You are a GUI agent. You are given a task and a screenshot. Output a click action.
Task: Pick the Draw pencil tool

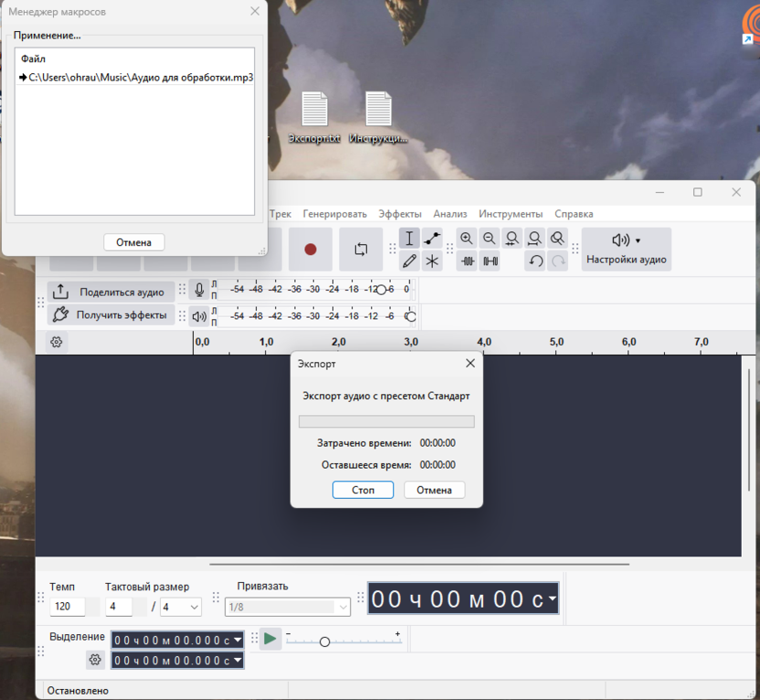pos(409,261)
